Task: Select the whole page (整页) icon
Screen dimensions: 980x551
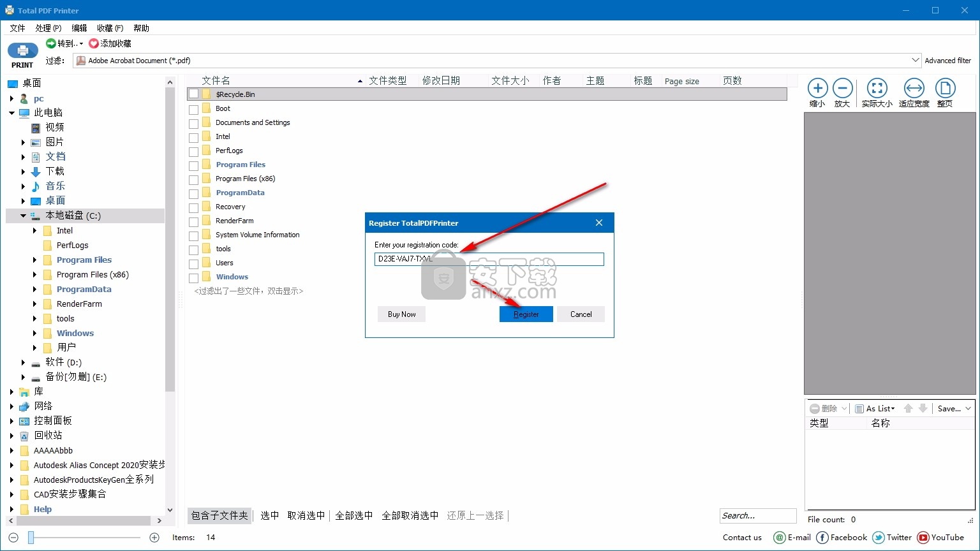Action: 945,88
